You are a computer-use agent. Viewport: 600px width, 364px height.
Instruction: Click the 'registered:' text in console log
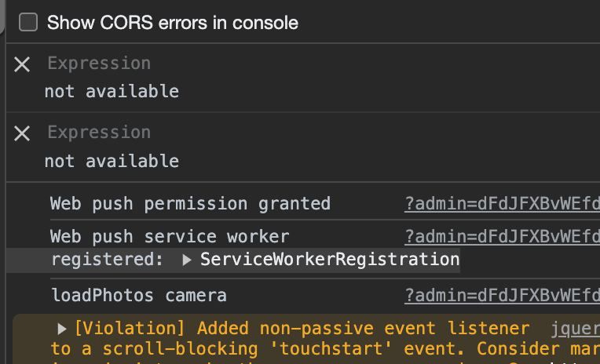point(108,260)
